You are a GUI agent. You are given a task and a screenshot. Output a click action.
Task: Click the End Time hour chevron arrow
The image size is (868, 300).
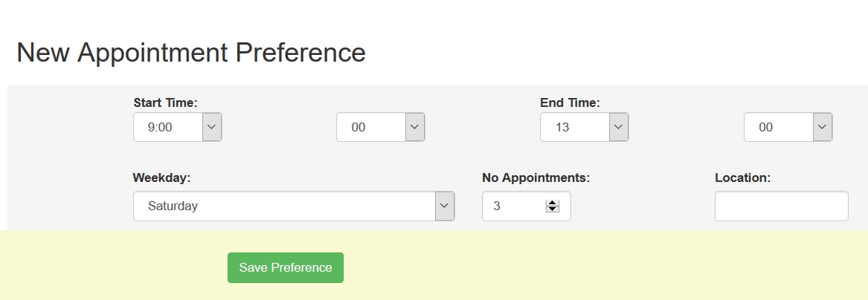coord(619,127)
